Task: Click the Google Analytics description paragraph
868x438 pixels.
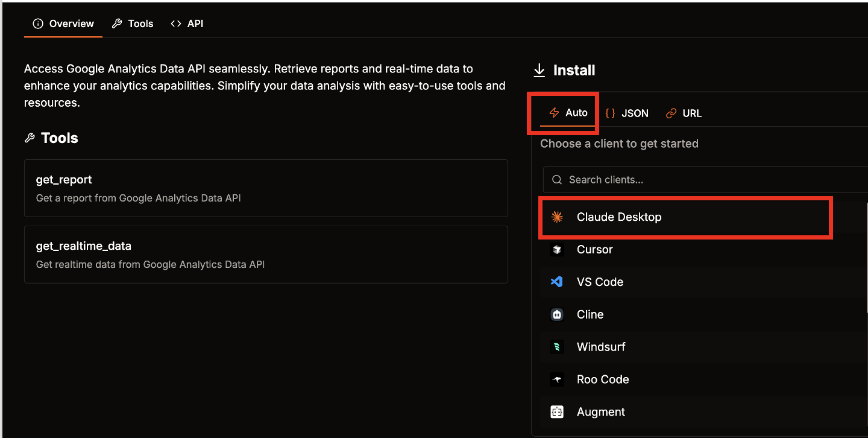Action: pos(265,86)
